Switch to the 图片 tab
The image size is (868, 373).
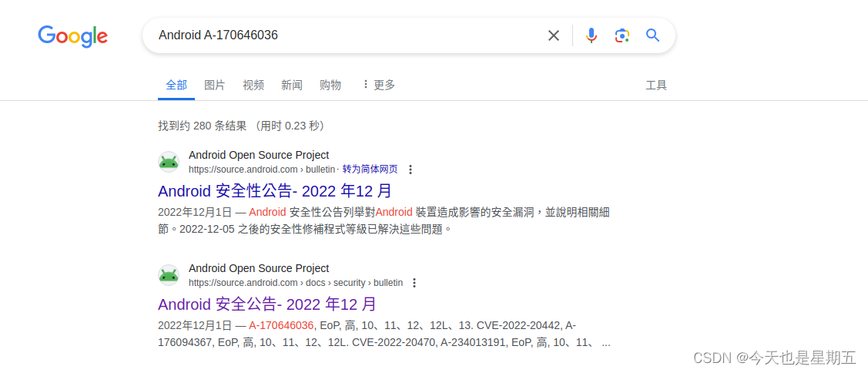(x=214, y=85)
